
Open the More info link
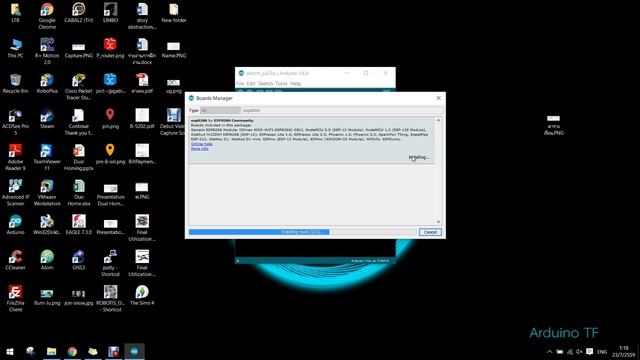point(200,149)
